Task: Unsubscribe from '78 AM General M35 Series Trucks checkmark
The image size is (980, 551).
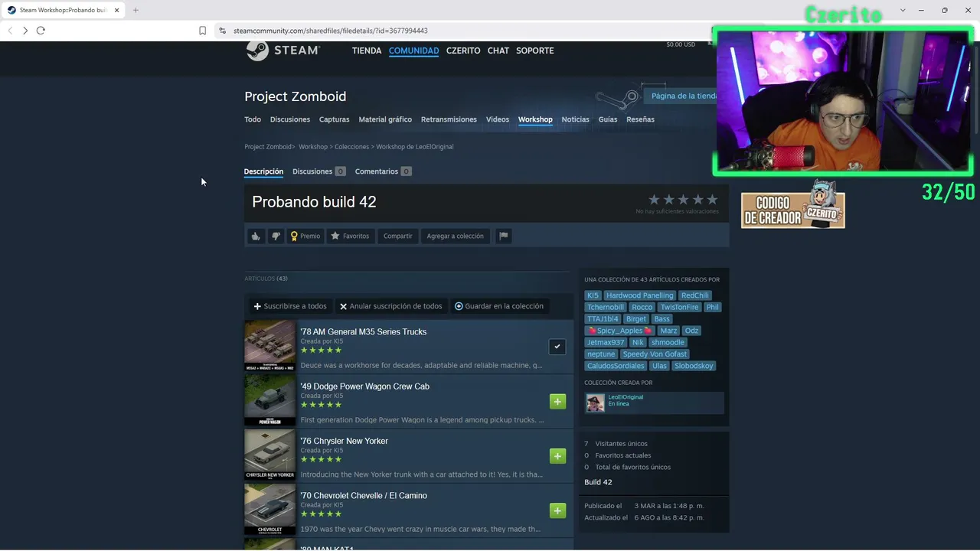Action: (x=557, y=347)
